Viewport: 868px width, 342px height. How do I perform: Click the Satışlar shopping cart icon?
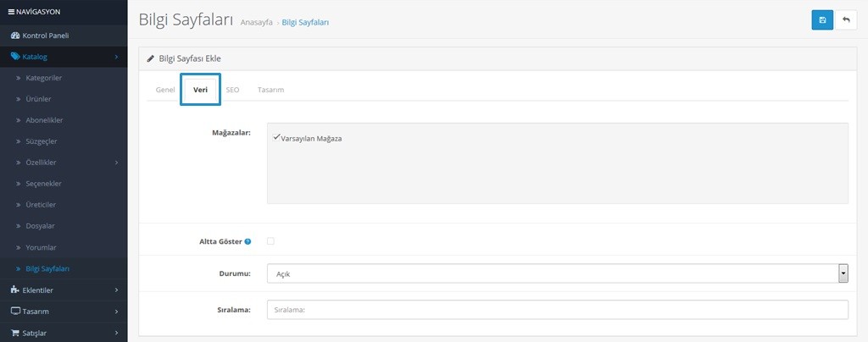(x=14, y=333)
